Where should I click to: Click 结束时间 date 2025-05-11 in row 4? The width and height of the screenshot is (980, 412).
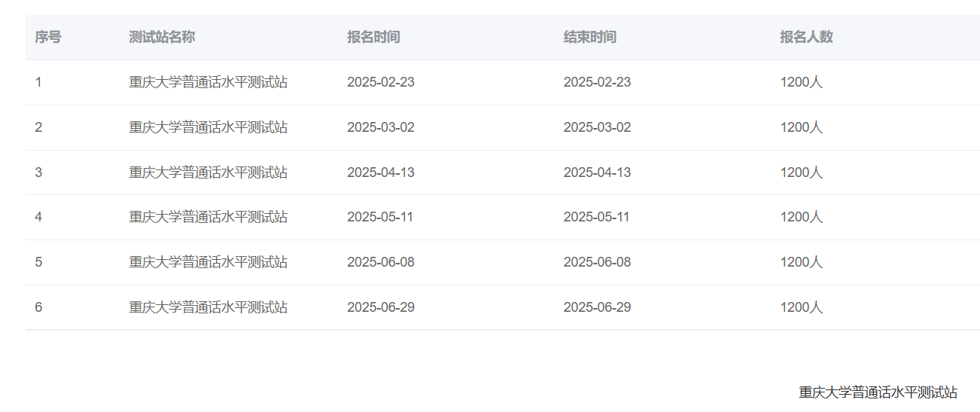pyautogui.click(x=596, y=217)
